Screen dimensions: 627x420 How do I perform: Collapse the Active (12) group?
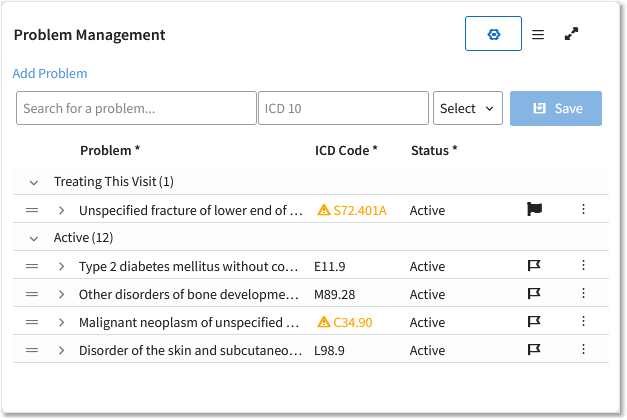[x=34, y=239]
